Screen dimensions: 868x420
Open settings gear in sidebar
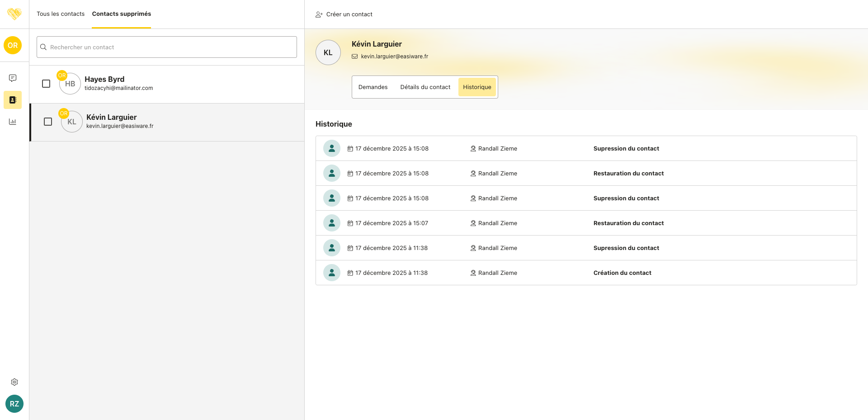14,382
